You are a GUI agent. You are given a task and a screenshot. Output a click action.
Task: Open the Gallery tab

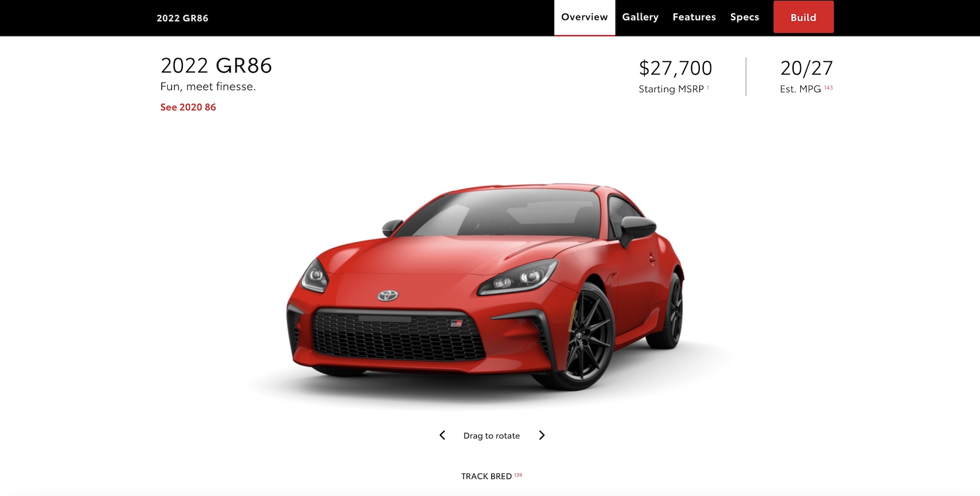click(640, 17)
